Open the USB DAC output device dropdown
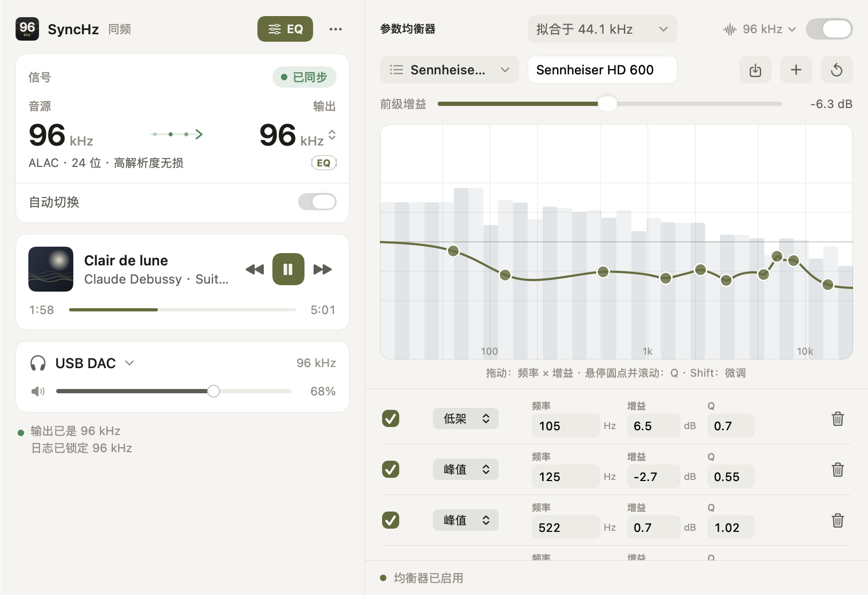Image resolution: width=868 pixels, height=595 pixels. tap(95, 363)
